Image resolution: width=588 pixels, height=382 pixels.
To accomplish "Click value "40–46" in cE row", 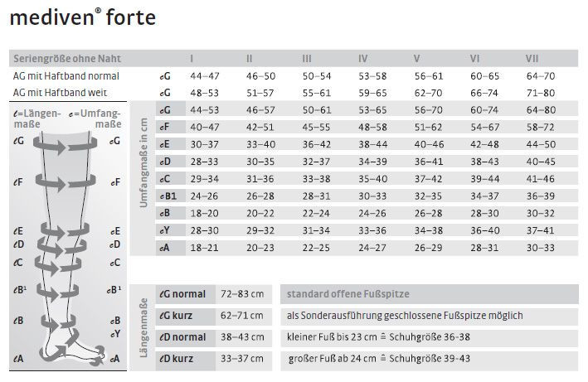I will [x=429, y=144].
